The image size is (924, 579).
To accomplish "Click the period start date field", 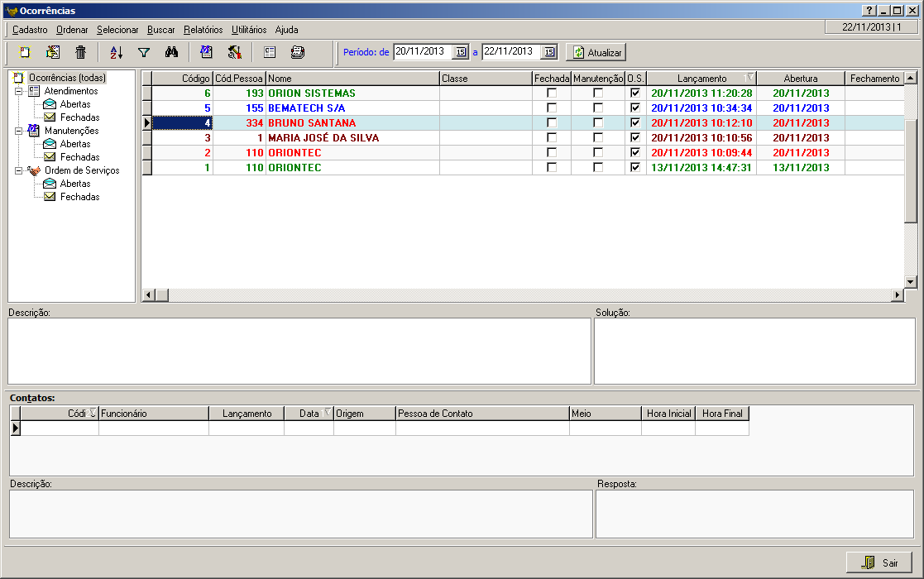I will coord(423,52).
